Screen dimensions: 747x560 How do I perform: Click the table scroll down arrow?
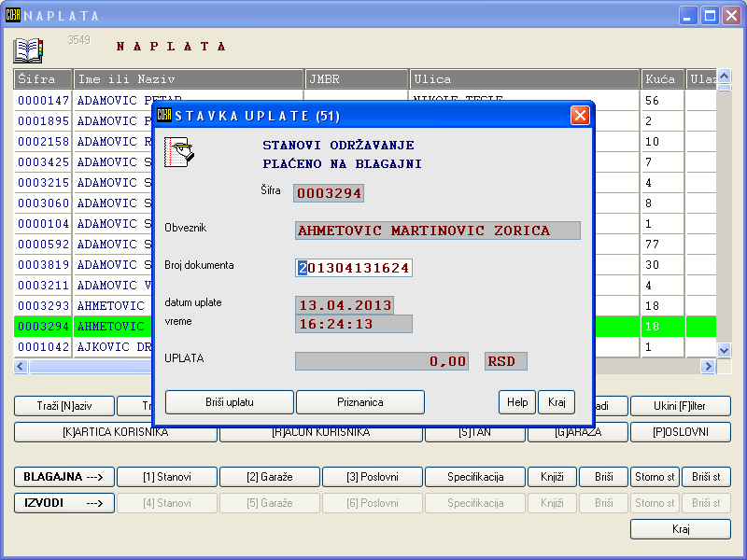click(x=725, y=351)
